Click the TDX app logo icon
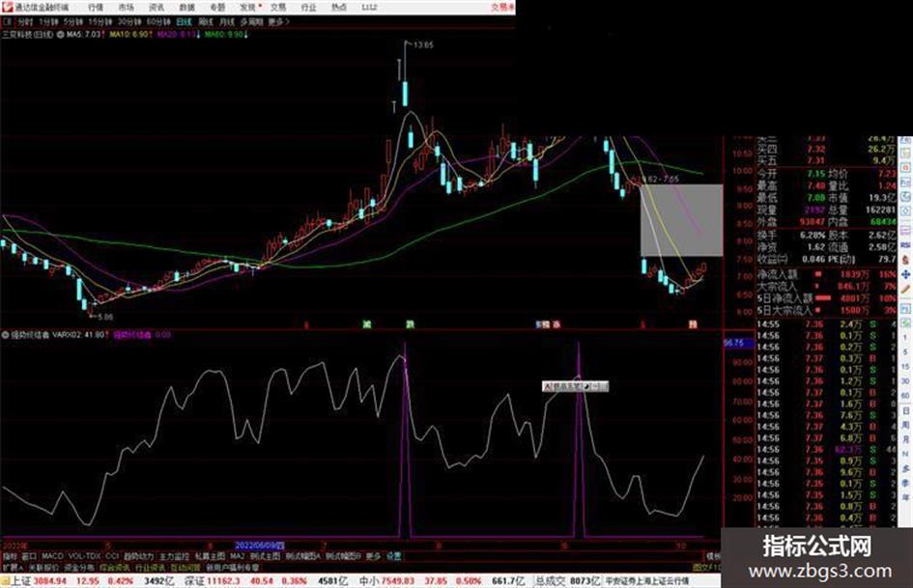 point(7,7)
